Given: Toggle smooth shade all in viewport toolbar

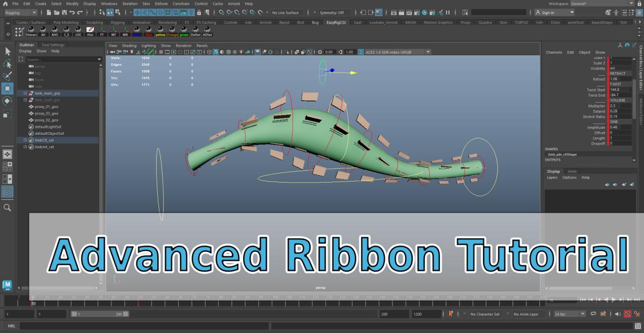Looking at the screenshot, I should [216, 52].
